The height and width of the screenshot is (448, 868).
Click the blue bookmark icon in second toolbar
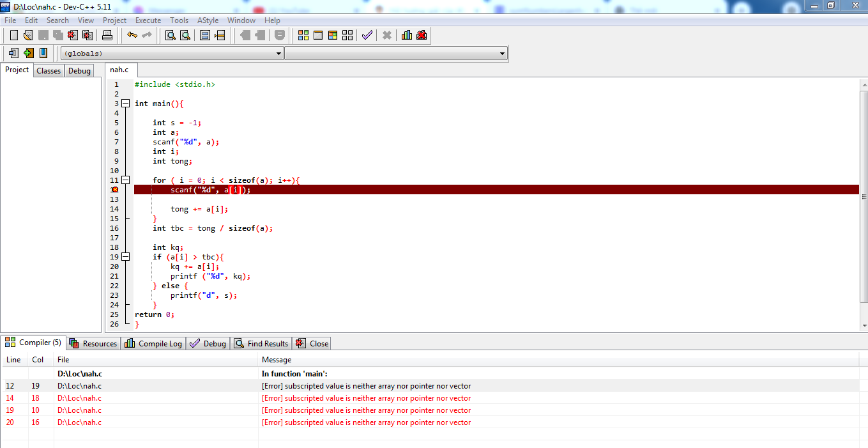point(43,53)
